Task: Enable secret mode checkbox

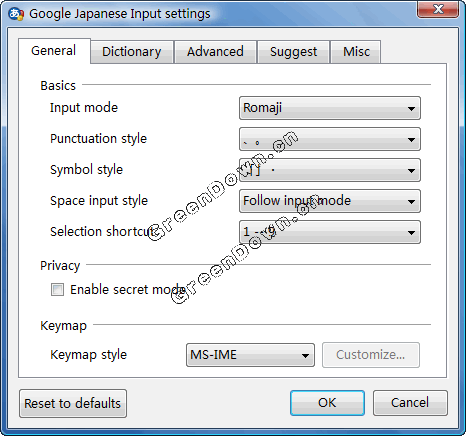Action: 57,289
